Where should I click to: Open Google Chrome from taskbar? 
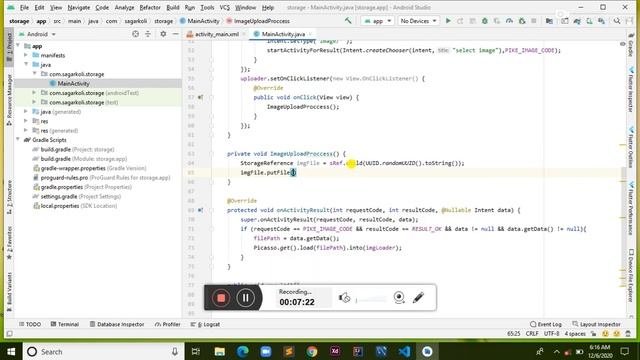tap(312, 351)
